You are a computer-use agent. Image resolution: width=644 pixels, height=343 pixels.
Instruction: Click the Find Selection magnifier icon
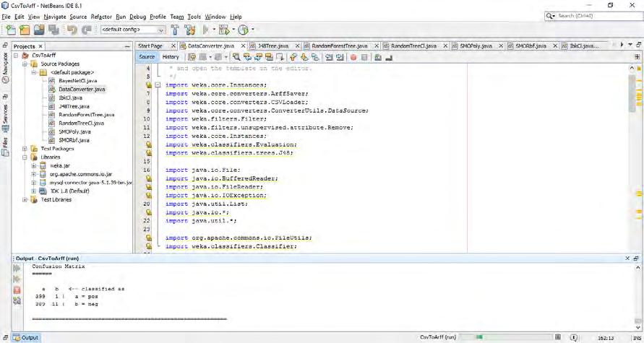click(236, 58)
